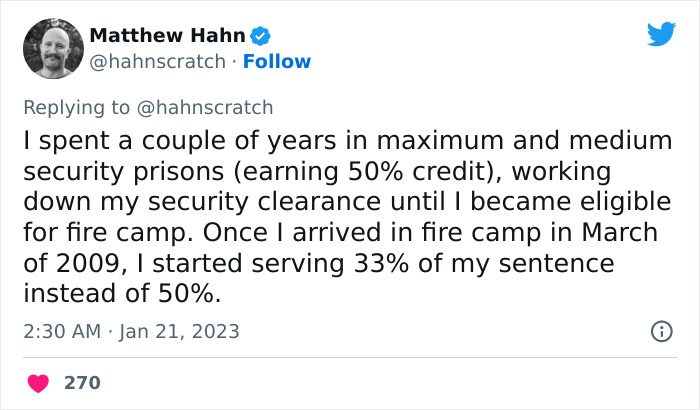Click the 270 likes count

(82, 383)
